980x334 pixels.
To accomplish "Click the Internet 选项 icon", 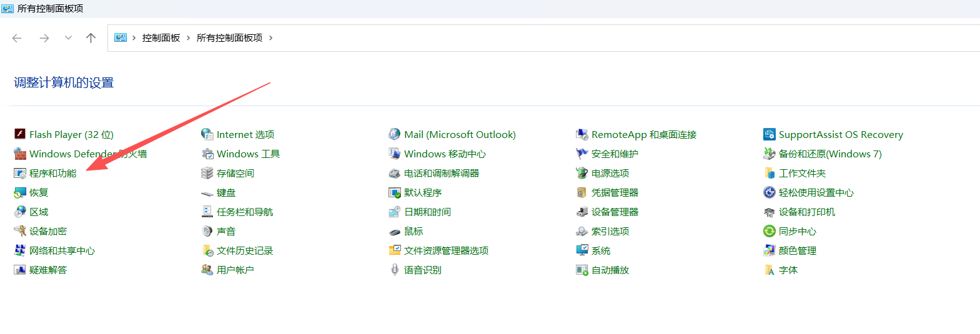I will point(207,134).
